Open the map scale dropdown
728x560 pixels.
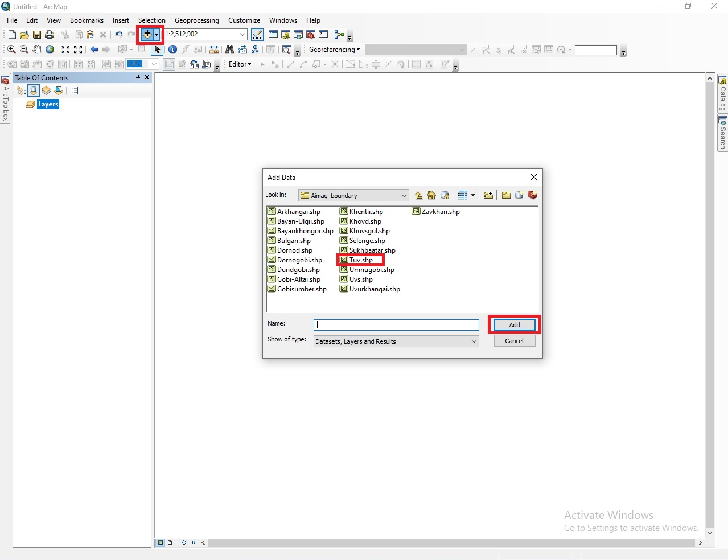(x=242, y=34)
